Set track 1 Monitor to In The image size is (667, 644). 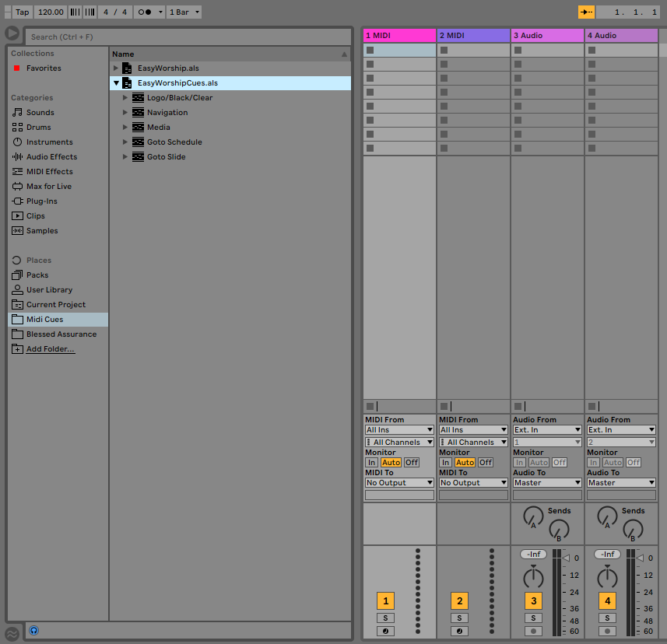click(372, 463)
